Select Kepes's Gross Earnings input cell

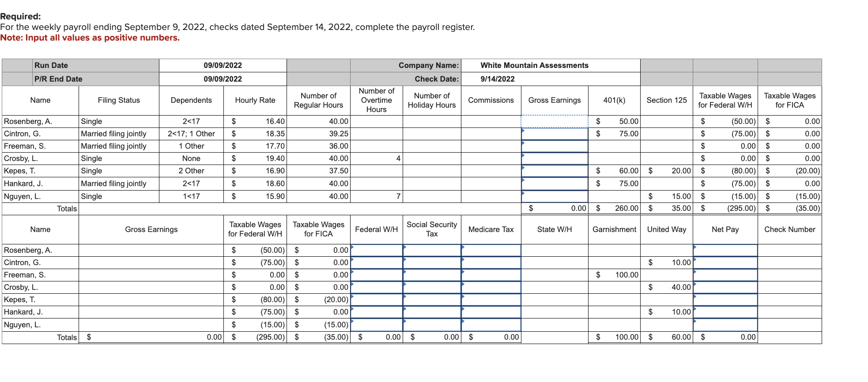[555, 171]
